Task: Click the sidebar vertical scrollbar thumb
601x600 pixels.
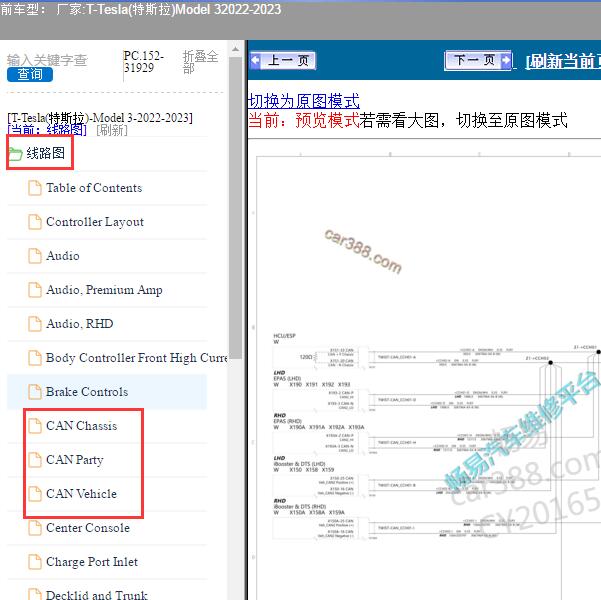Action: click(x=235, y=208)
